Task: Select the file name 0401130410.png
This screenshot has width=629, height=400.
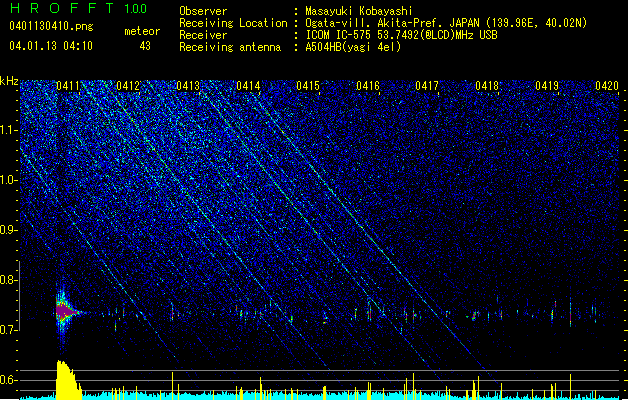Action: click(x=51, y=26)
